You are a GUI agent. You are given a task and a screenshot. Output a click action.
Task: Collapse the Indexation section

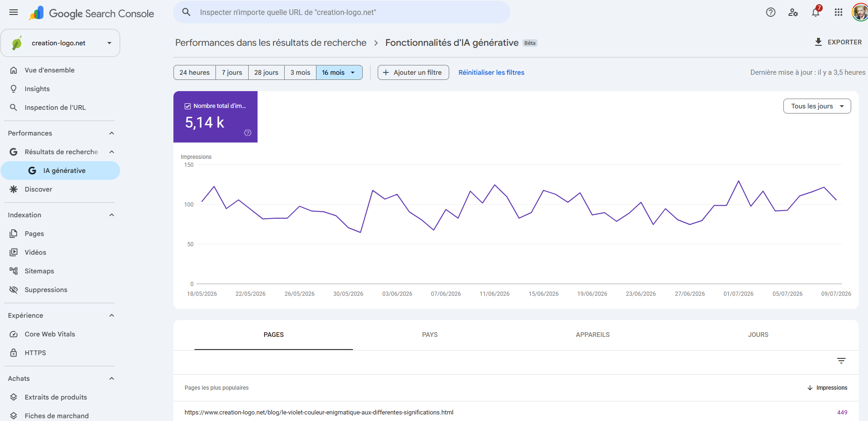112,215
